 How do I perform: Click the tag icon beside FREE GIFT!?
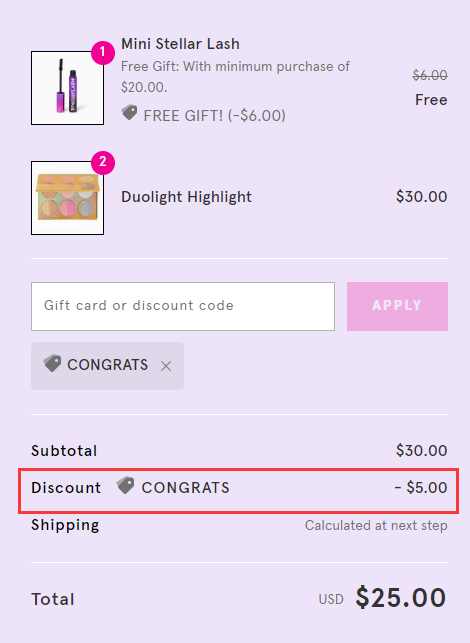point(130,113)
